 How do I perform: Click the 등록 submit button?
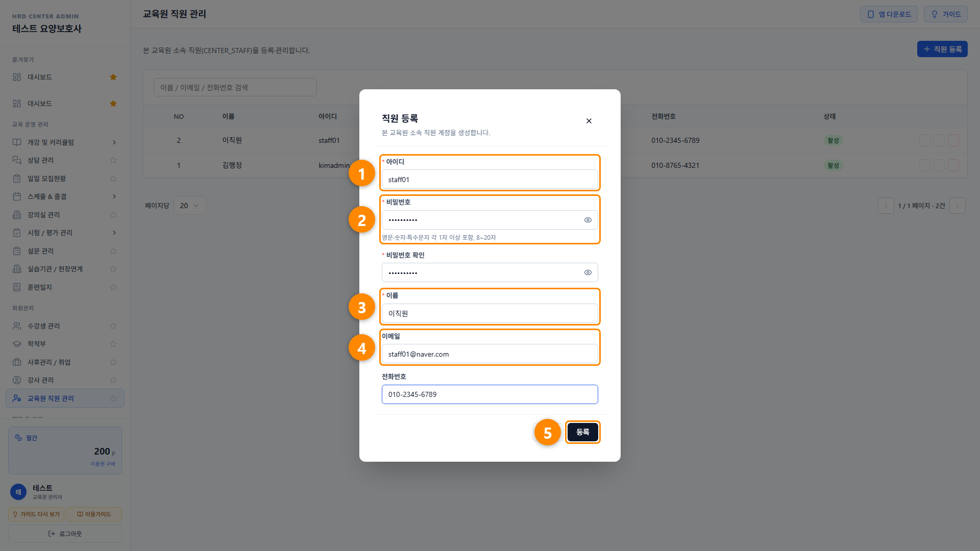point(582,432)
